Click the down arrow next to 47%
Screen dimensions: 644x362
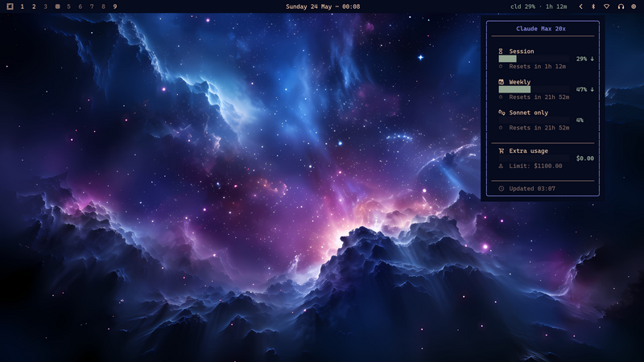coord(592,89)
